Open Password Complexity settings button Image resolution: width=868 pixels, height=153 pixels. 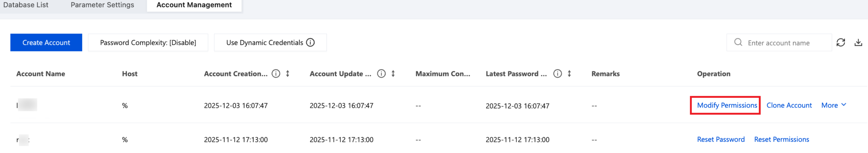(148, 42)
